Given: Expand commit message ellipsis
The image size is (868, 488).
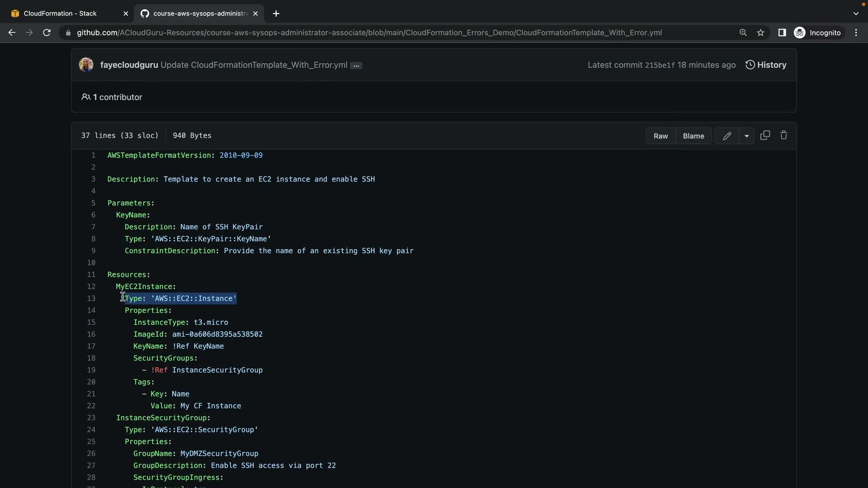Looking at the screenshot, I should click(356, 66).
